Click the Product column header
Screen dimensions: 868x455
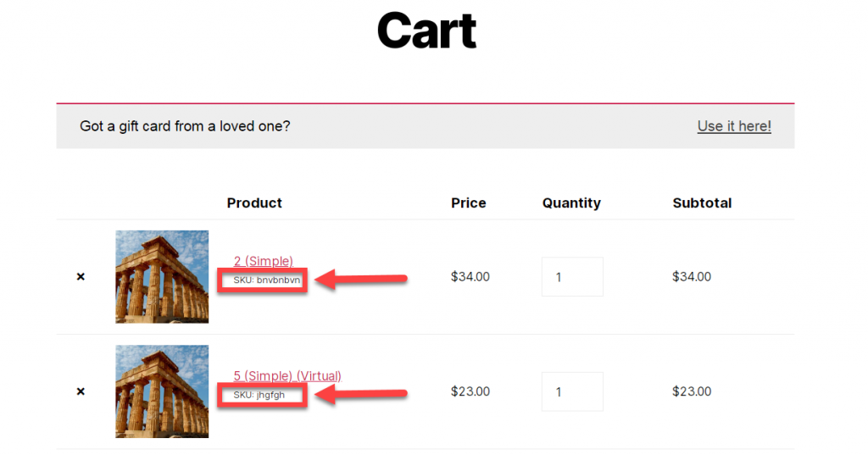click(254, 203)
